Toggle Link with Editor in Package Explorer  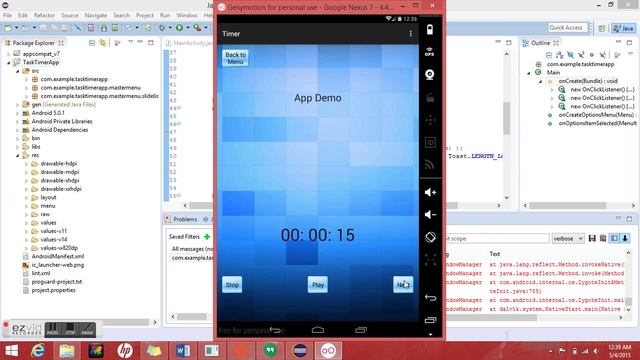(102, 43)
